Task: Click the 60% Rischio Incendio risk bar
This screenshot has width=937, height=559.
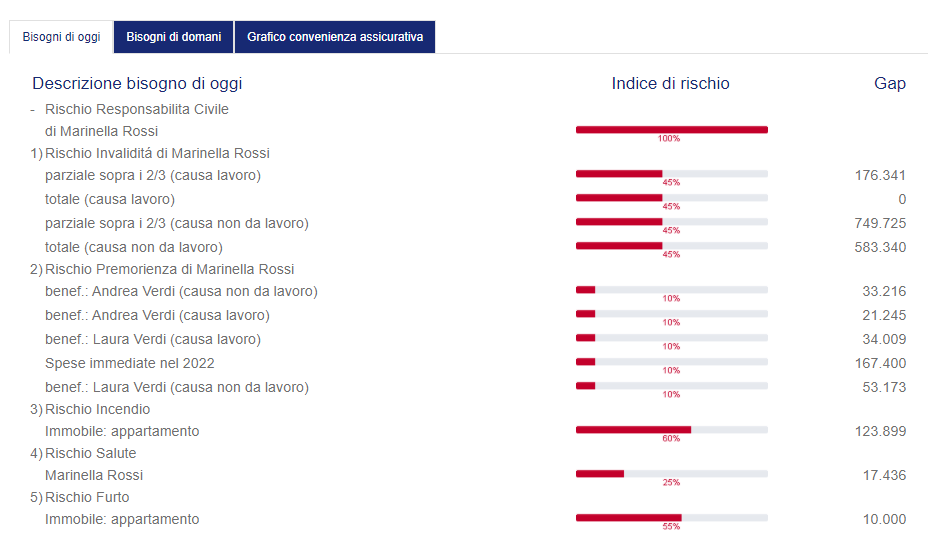Action: (x=672, y=430)
